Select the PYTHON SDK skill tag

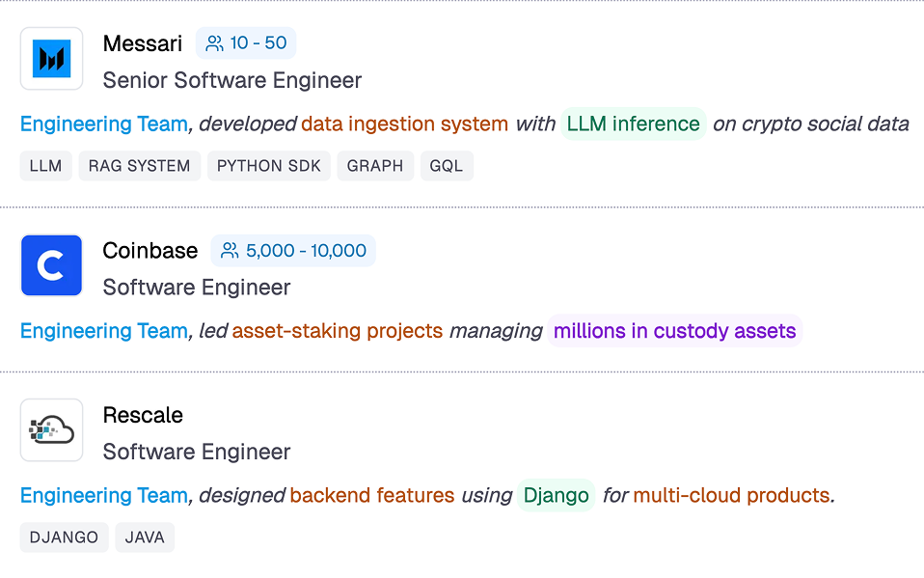pyautogui.click(x=269, y=166)
